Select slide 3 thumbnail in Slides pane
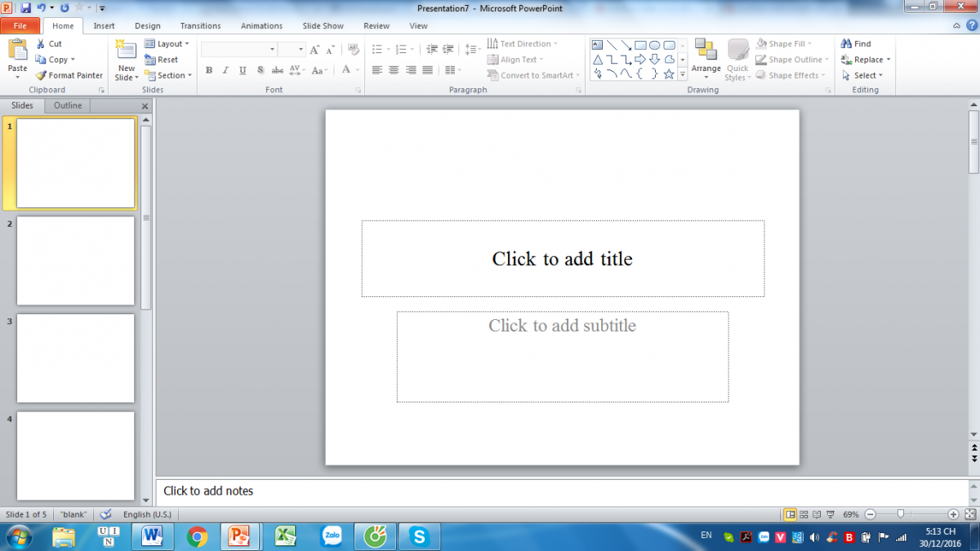Viewport: 980px width, 551px height. pos(75,358)
